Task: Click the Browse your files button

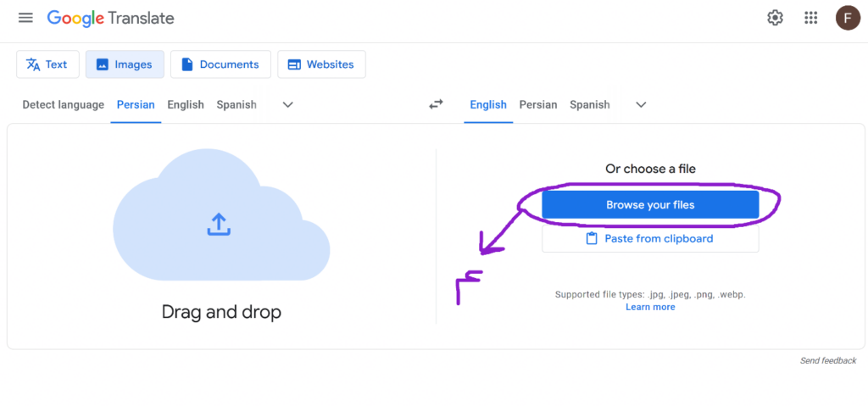Action: 650,205
